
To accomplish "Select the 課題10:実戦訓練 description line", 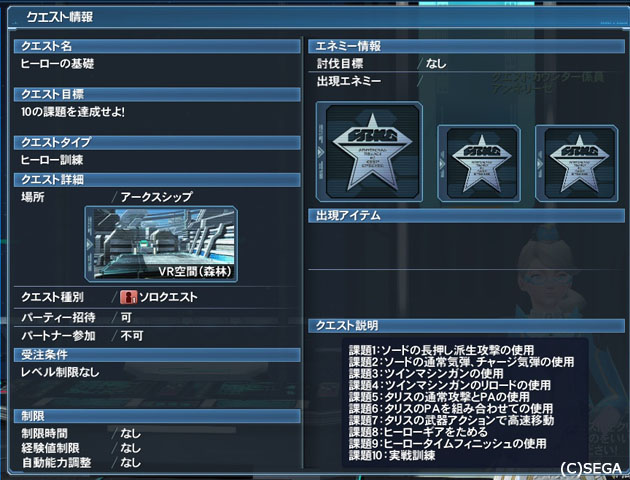I will [x=392, y=455].
